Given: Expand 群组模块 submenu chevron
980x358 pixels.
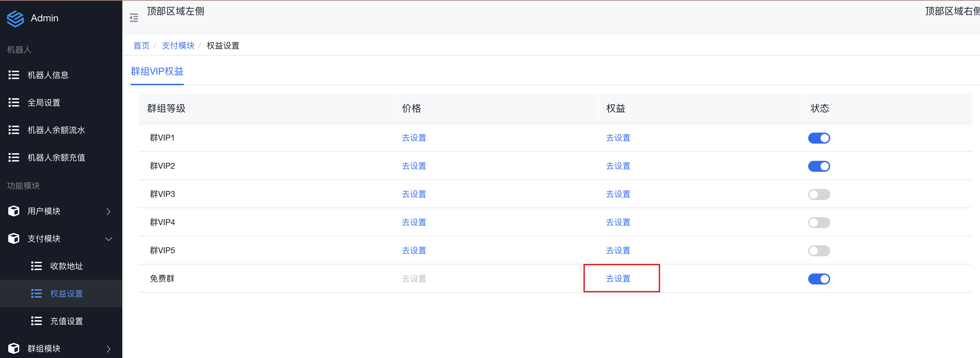Looking at the screenshot, I should point(109,349).
